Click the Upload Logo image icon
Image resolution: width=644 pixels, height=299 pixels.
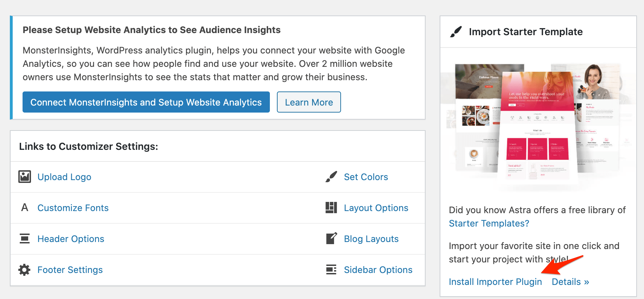(25, 177)
